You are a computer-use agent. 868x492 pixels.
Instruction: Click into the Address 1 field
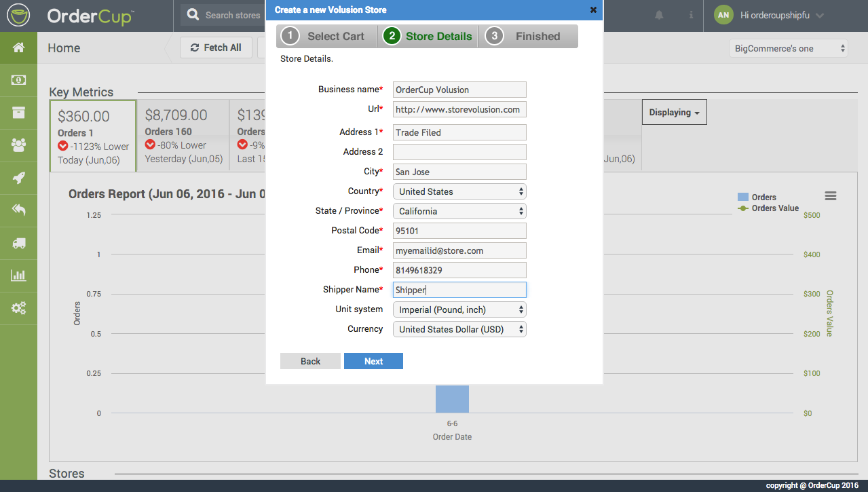pos(459,132)
